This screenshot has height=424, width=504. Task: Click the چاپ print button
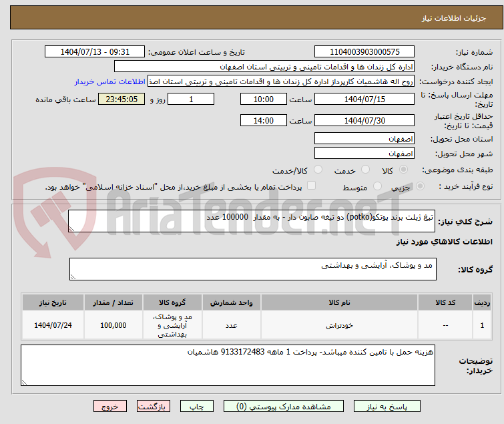coord(197,407)
